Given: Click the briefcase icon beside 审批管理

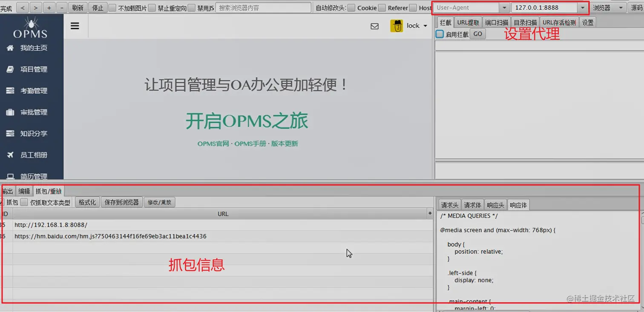Looking at the screenshot, I should 11,112.
